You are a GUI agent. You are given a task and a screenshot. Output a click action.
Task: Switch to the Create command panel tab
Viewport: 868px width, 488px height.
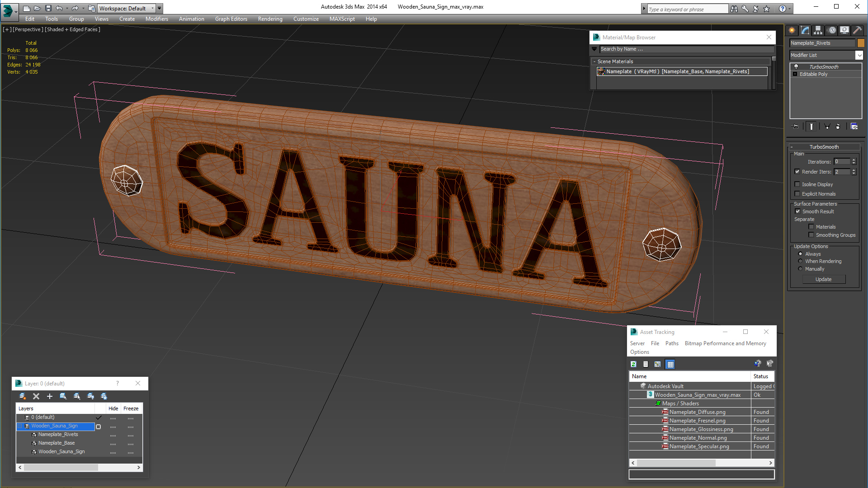792,30
